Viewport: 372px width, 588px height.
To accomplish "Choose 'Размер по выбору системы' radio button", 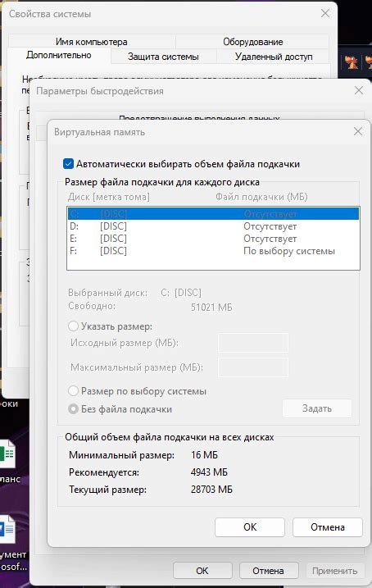I will pos(73,390).
